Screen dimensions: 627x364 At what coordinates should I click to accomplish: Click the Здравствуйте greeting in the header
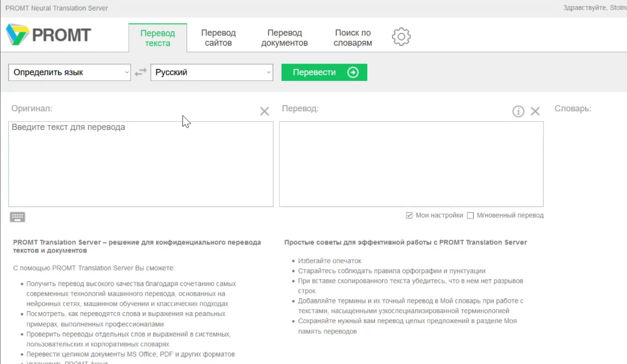[x=595, y=8]
